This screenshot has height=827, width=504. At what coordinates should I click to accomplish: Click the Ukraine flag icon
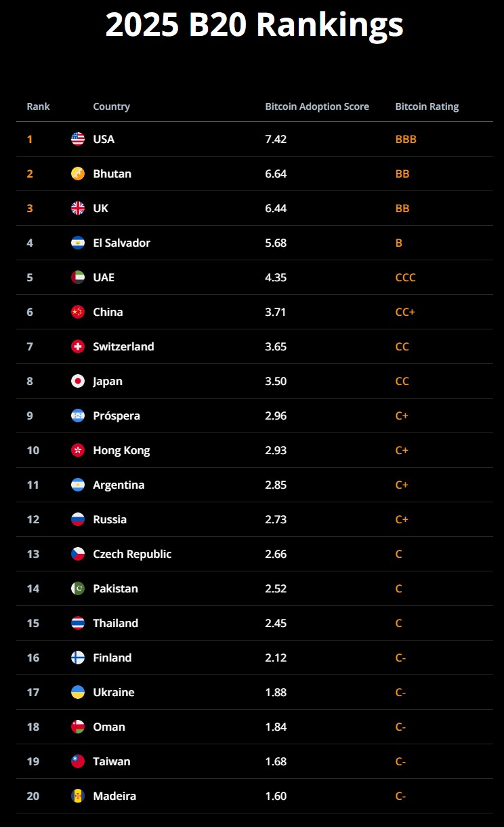(78, 692)
